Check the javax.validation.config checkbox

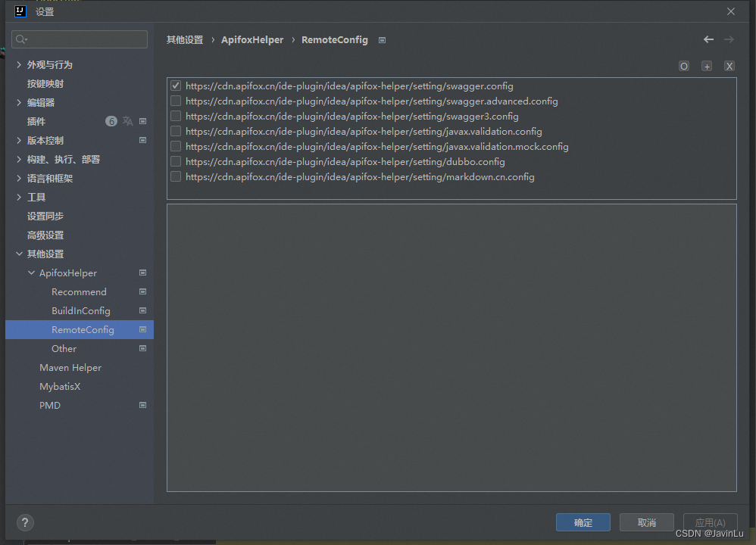click(176, 131)
